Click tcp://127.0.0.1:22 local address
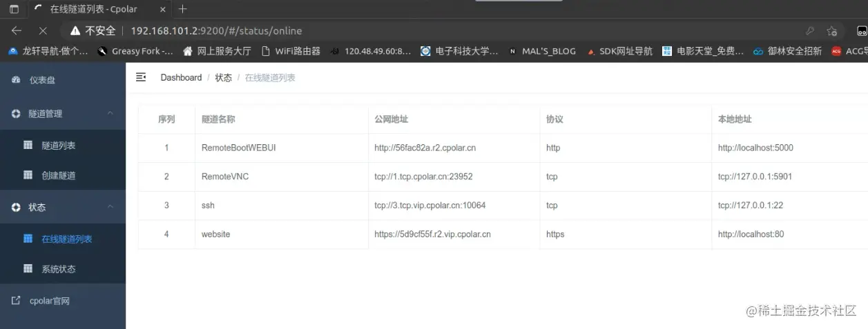 [x=751, y=206]
